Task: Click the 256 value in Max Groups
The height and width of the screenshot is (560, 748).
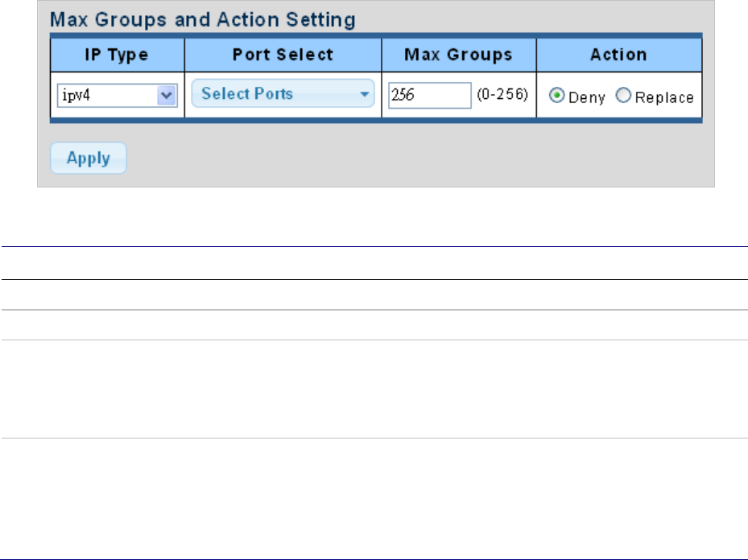Action: click(400, 95)
